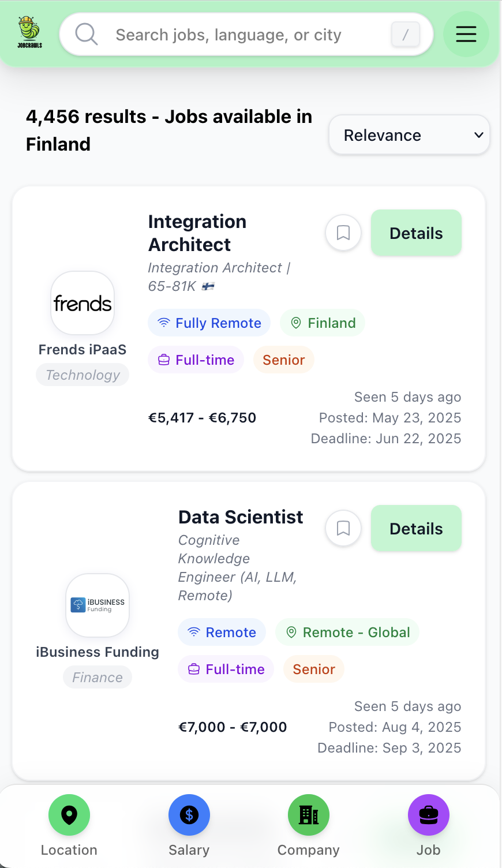Open the Location filter tab
The height and width of the screenshot is (868, 502).
69,825
